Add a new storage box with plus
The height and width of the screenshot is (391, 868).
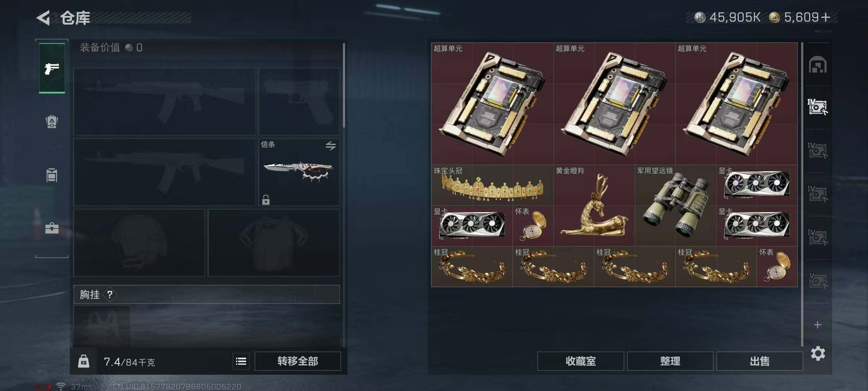click(x=817, y=325)
